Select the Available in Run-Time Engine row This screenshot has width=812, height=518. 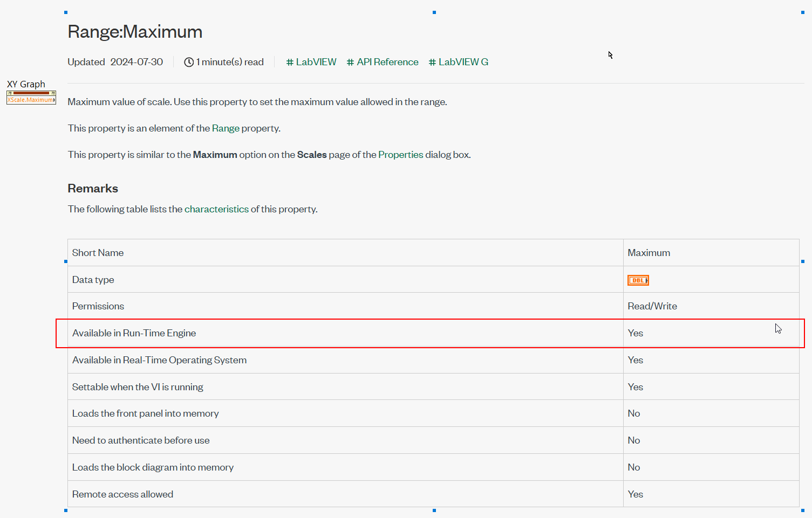pyautogui.click(x=433, y=333)
